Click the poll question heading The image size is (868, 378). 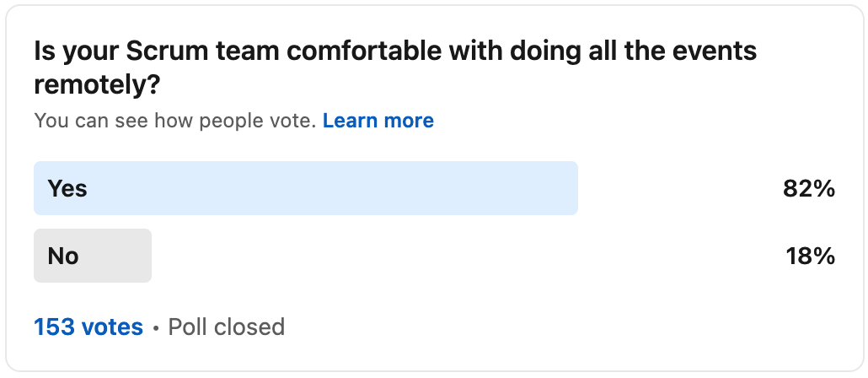click(x=395, y=68)
